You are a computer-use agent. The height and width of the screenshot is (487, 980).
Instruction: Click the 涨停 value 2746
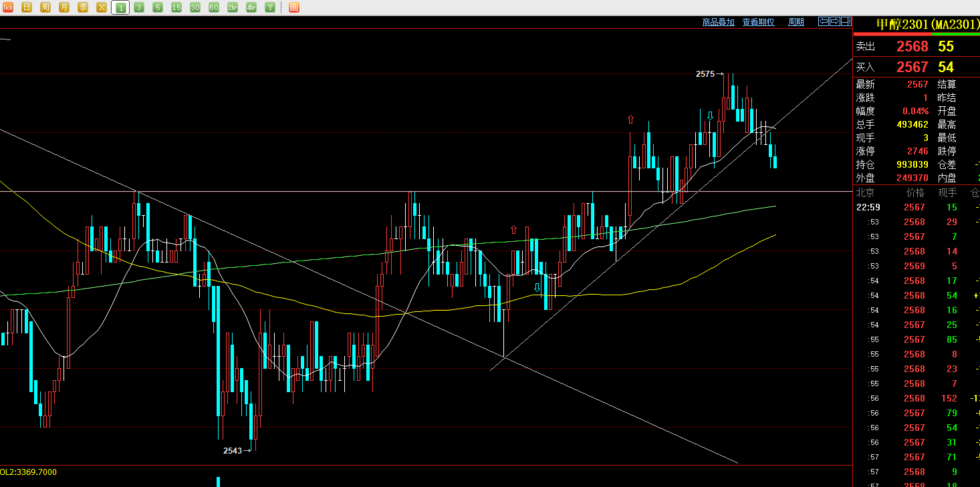tap(918, 151)
